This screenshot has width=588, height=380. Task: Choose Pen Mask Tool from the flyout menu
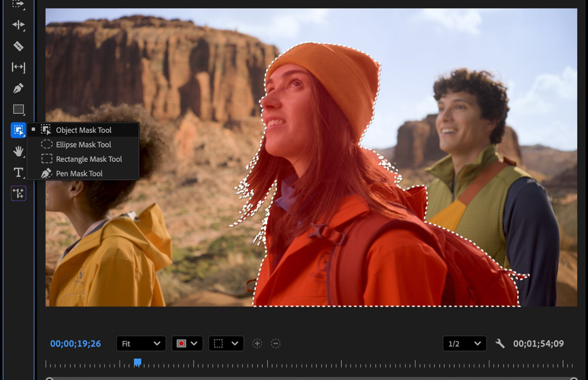(79, 174)
